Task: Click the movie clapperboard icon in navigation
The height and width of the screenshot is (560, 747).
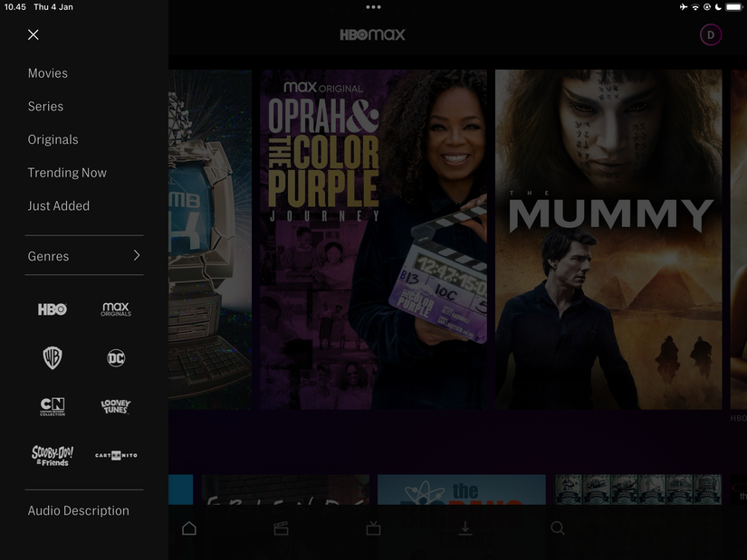Action: 281,527
